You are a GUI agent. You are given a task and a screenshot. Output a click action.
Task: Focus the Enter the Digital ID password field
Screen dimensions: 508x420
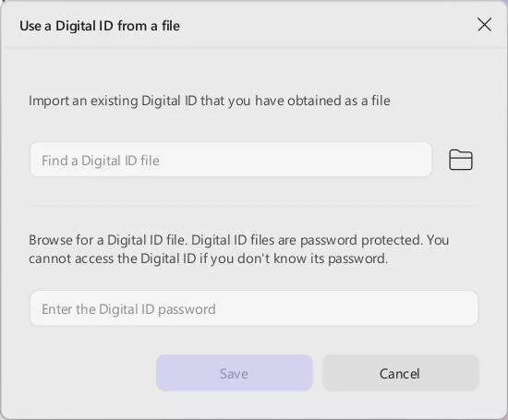pos(254,308)
